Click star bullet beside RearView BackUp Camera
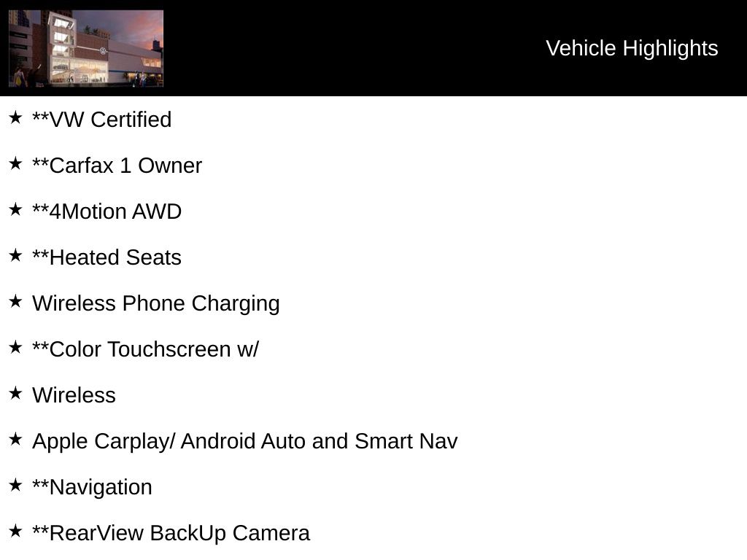This screenshot has height=560, width=747. click(x=15, y=531)
